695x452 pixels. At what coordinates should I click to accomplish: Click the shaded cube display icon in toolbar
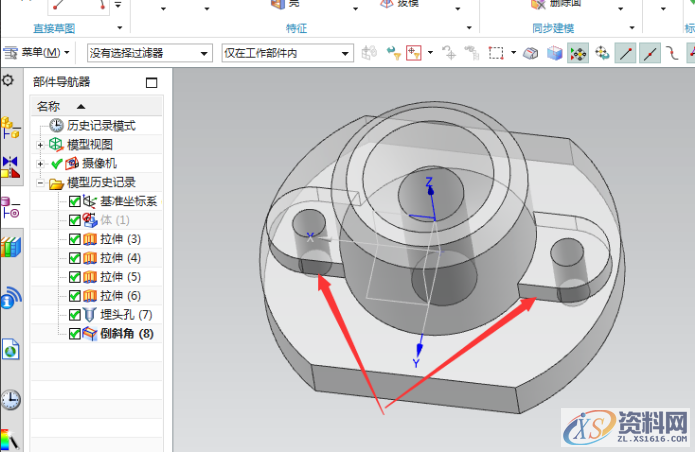(x=555, y=52)
